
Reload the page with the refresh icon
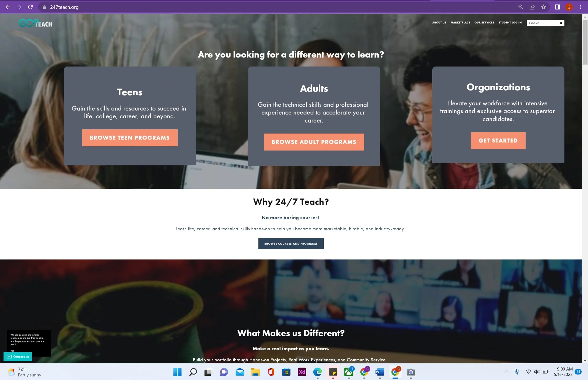[x=30, y=7]
